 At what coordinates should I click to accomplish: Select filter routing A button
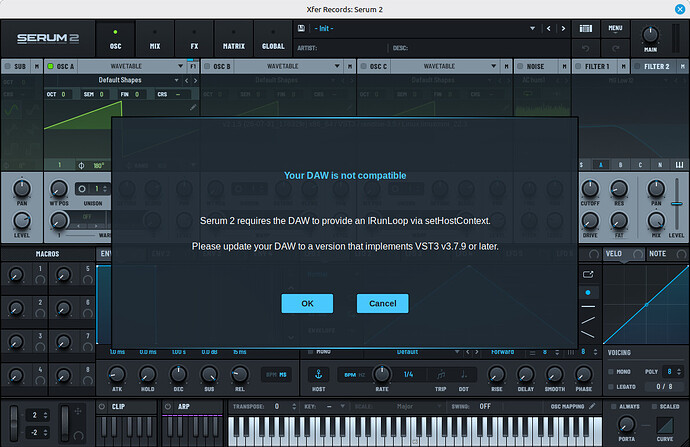[601, 165]
